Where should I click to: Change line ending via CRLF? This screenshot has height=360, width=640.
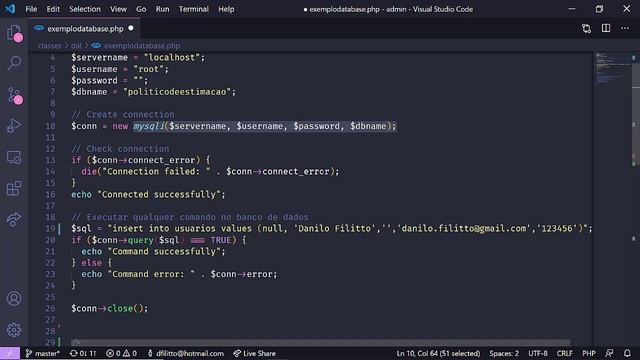564,353
